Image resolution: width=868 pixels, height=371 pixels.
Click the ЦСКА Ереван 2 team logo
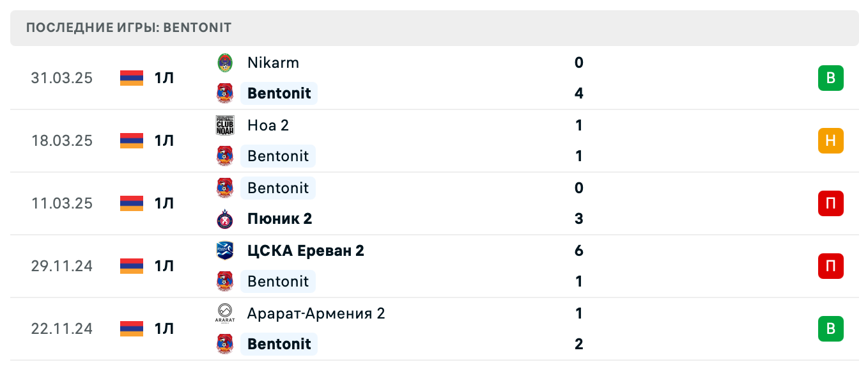click(x=225, y=251)
